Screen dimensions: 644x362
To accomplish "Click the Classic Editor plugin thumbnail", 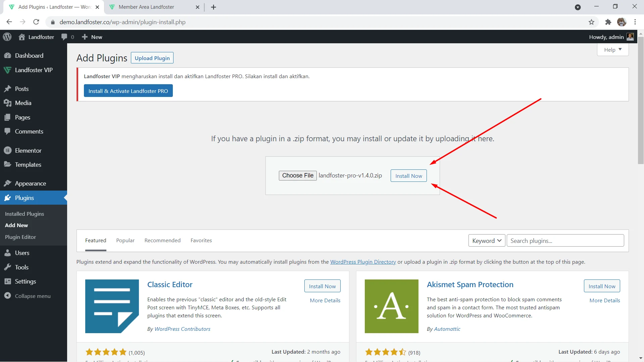I will [112, 306].
